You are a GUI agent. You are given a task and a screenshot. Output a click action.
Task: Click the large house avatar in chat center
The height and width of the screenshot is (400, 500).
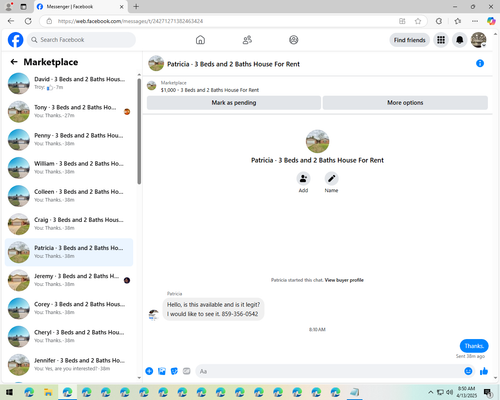pos(317,141)
